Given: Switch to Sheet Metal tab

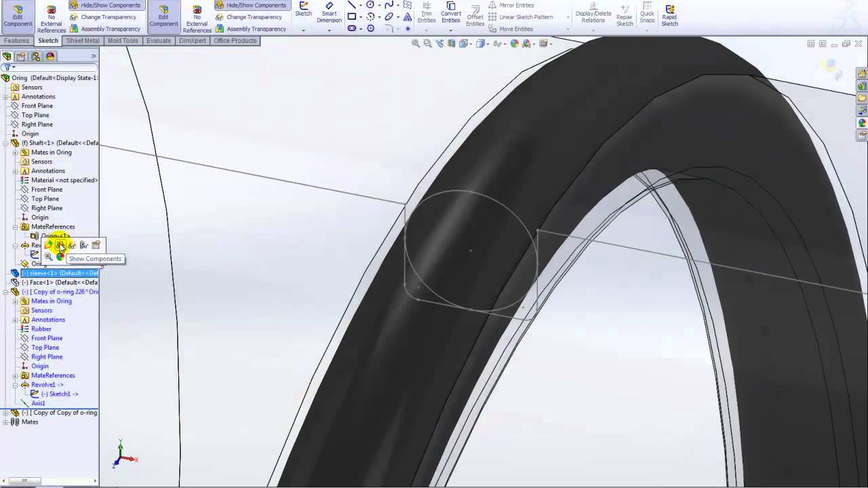Looking at the screenshot, I should click(x=83, y=41).
